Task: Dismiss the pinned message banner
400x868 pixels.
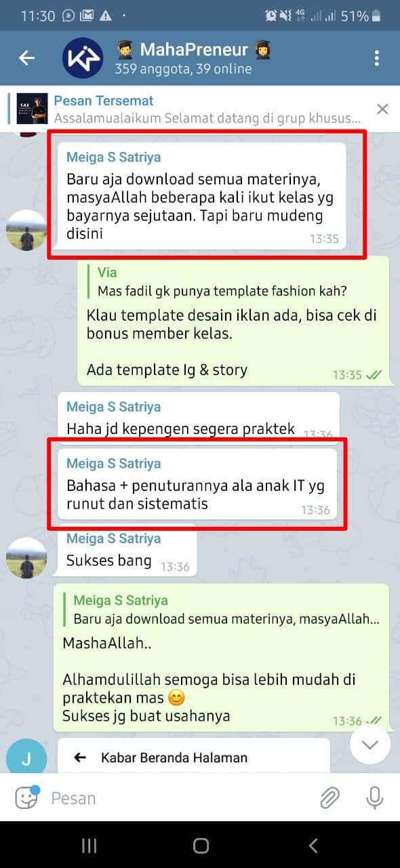Action: (x=382, y=109)
